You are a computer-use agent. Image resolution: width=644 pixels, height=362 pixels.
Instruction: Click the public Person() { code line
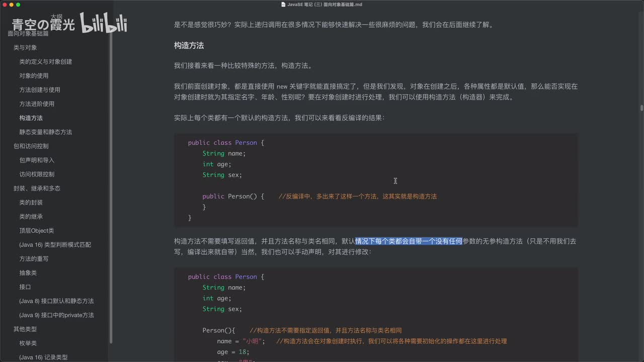(233, 197)
